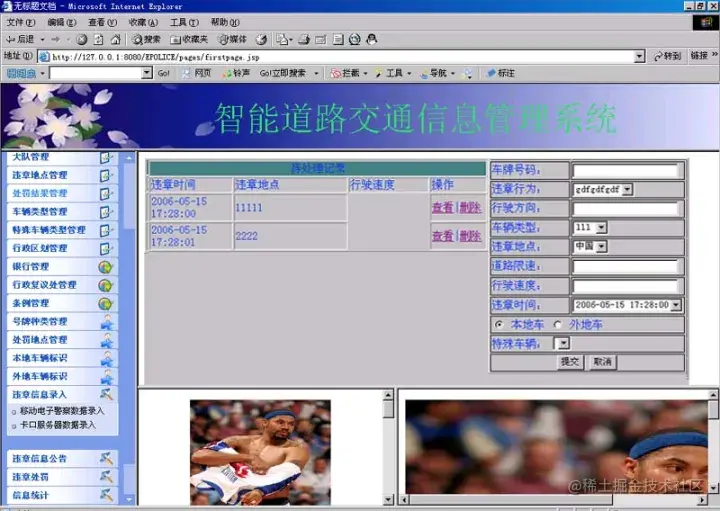This screenshot has height=511, width=720.
Task: Open the 帮助 menu
Action: 225,22
